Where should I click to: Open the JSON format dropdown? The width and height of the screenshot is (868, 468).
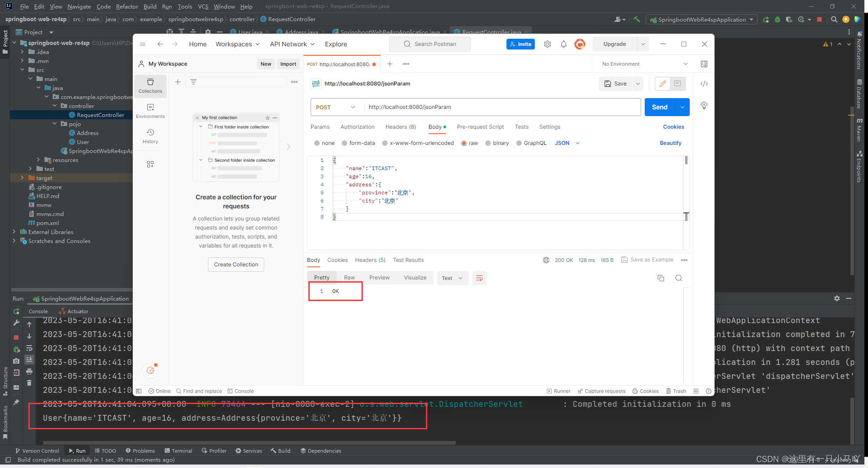pos(567,143)
